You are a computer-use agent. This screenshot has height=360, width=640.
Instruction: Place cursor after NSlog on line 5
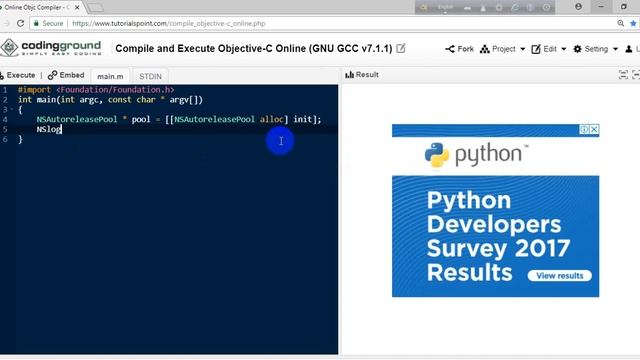click(x=62, y=129)
